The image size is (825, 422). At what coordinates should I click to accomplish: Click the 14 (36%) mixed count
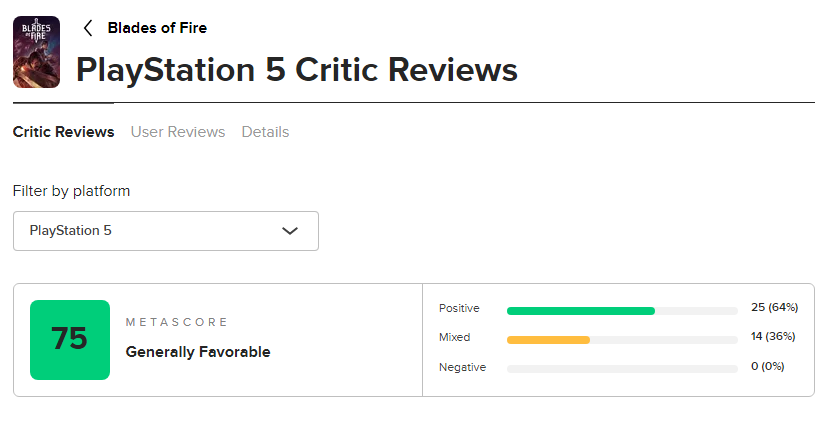tap(774, 337)
